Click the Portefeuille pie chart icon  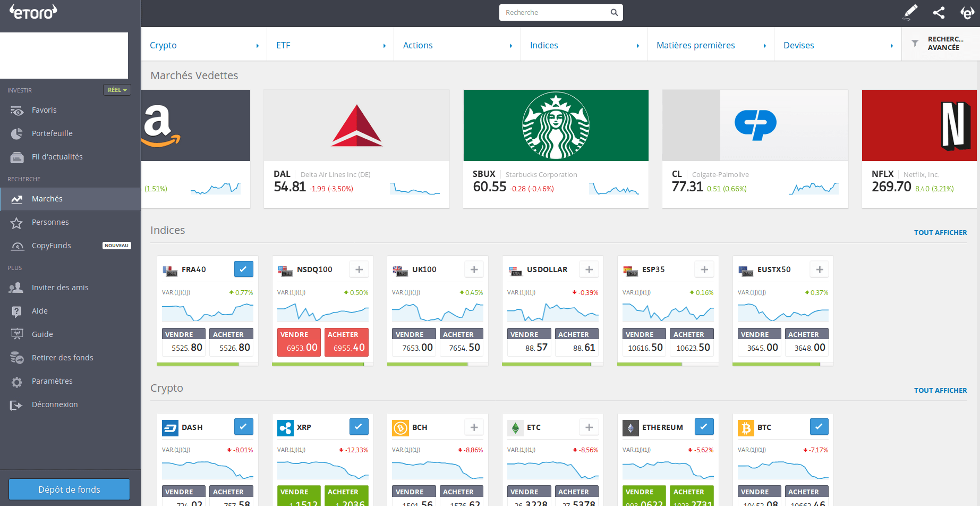(17, 133)
